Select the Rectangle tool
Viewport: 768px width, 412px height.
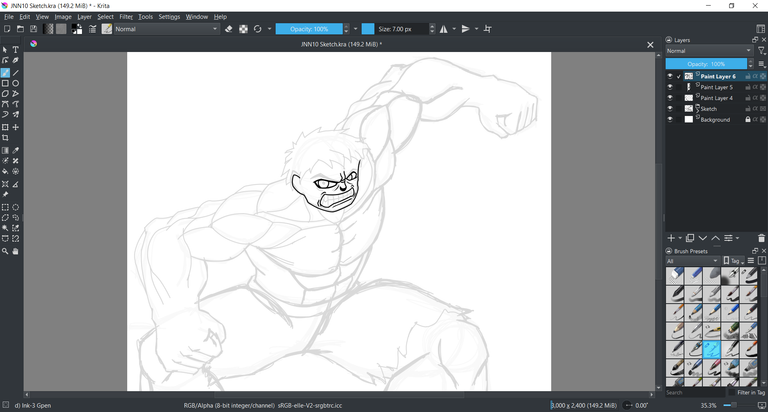point(5,83)
